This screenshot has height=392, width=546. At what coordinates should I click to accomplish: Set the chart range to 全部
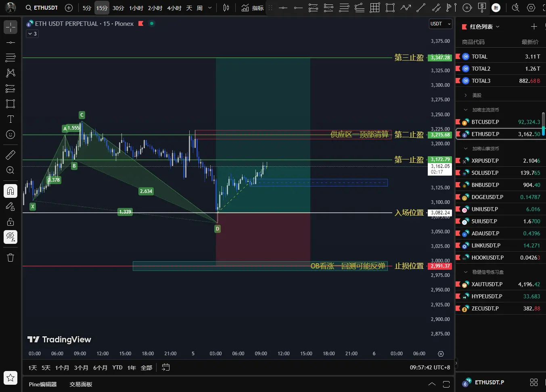(146, 367)
